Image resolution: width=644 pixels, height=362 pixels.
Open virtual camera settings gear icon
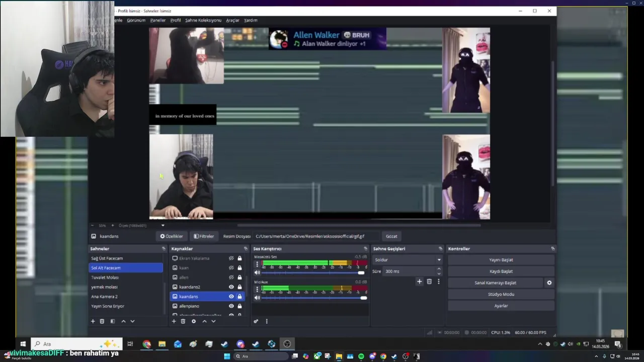click(549, 283)
